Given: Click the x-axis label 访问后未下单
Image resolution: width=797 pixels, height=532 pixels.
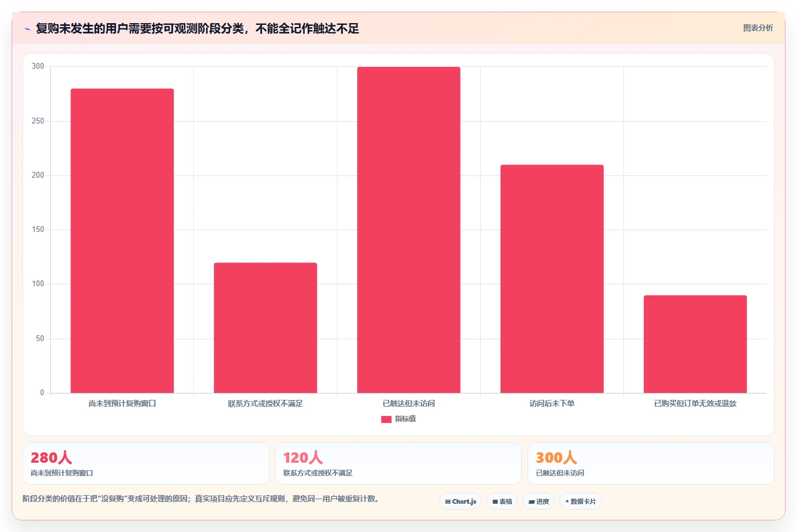Looking at the screenshot, I should 552,404.
